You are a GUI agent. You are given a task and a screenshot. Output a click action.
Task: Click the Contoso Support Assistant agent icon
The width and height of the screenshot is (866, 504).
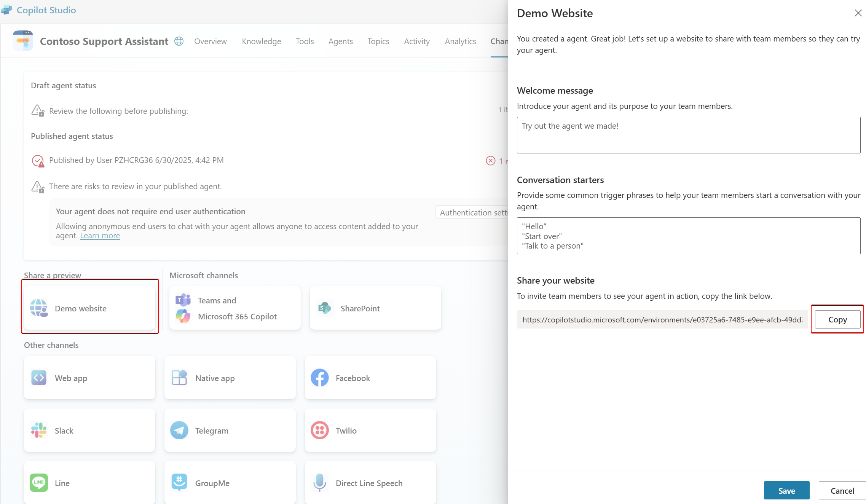coord(23,41)
